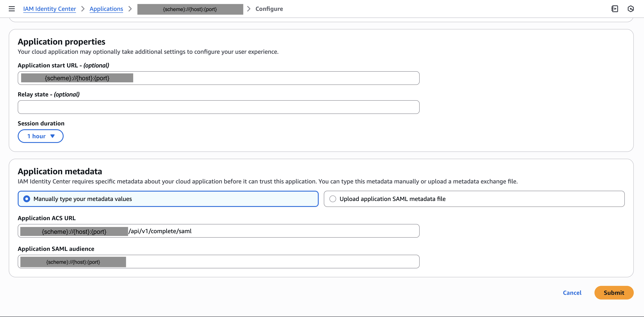Click the hexagon clock icon at top right
Screen dimensions: 644x317
(x=631, y=9)
